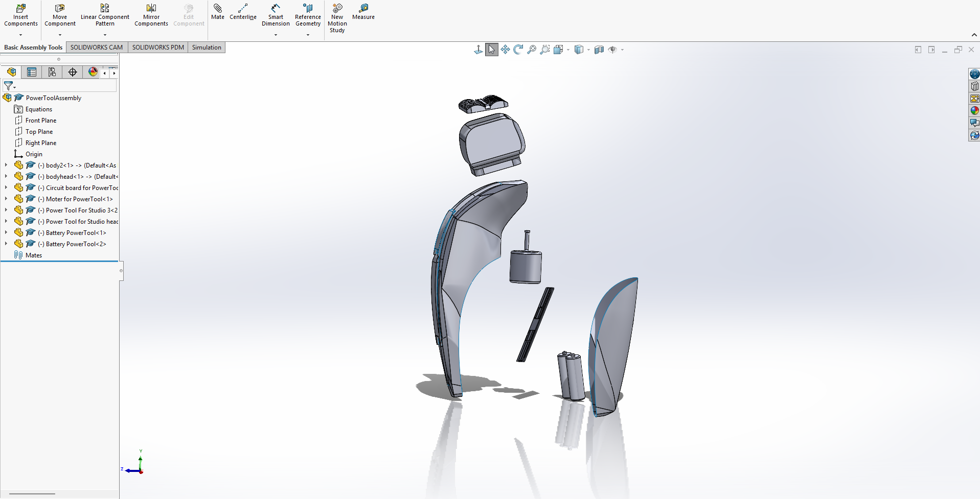
Task: Toggle the feature tree filter
Action: (x=9, y=86)
